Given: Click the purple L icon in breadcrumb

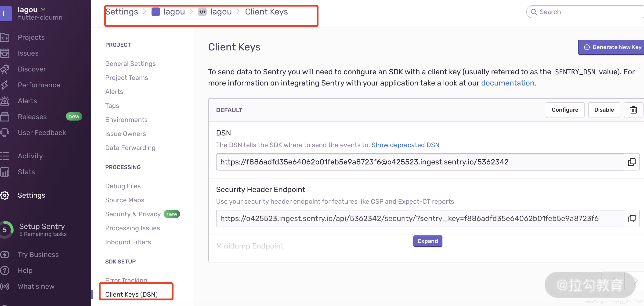Looking at the screenshot, I should (156, 12).
